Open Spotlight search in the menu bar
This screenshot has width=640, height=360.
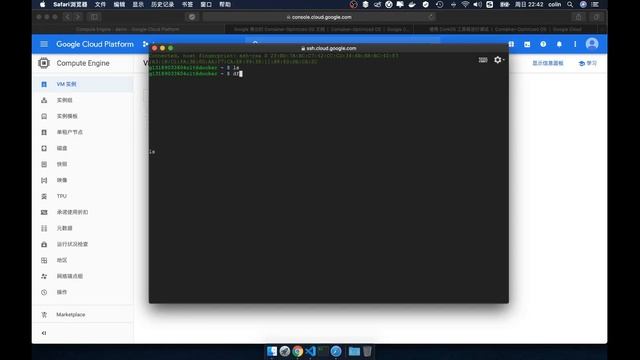pyautogui.click(x=570, y=4)
